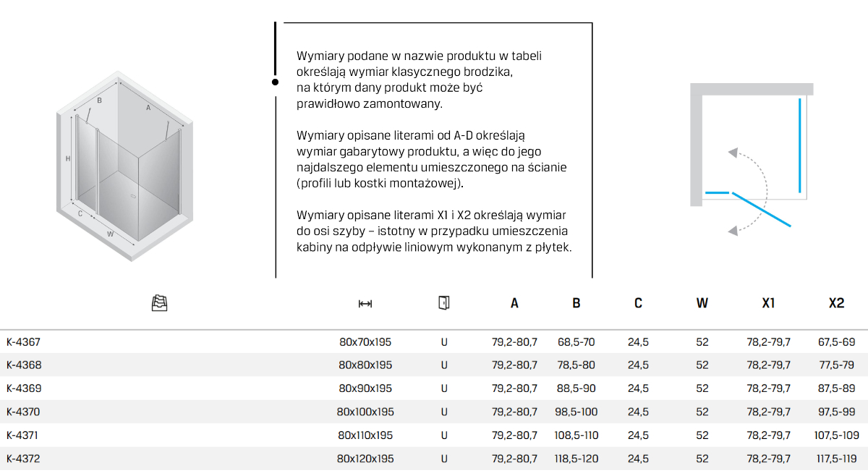Click the width dimension arrow icon
This screenshot has height=473, width=868.
pyautogui.click(x=365, y=304)
